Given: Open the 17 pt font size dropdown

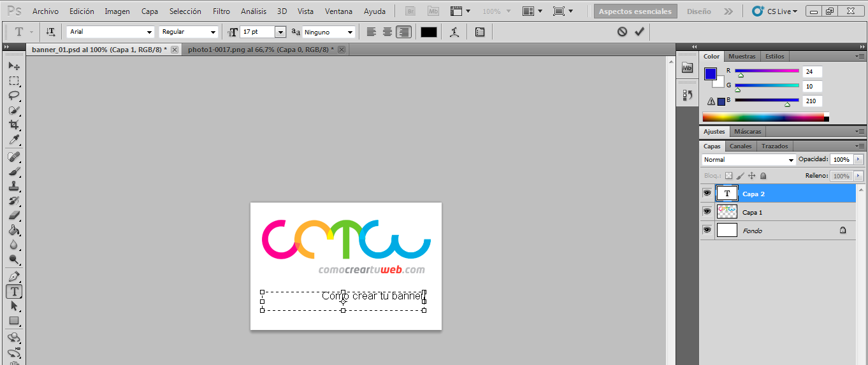Looking at the screenshot, I should (x=280, y=32).
